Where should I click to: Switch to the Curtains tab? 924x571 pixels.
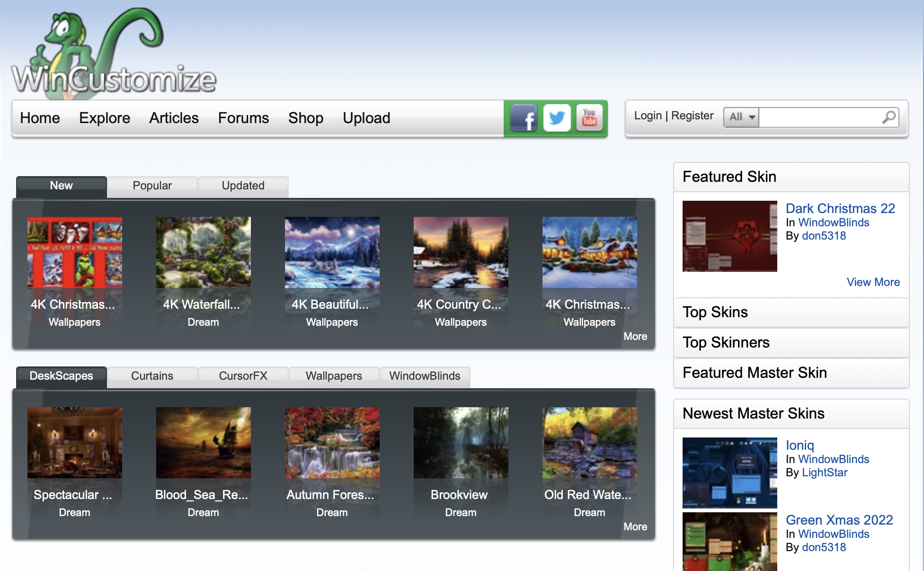coord(152,376)
